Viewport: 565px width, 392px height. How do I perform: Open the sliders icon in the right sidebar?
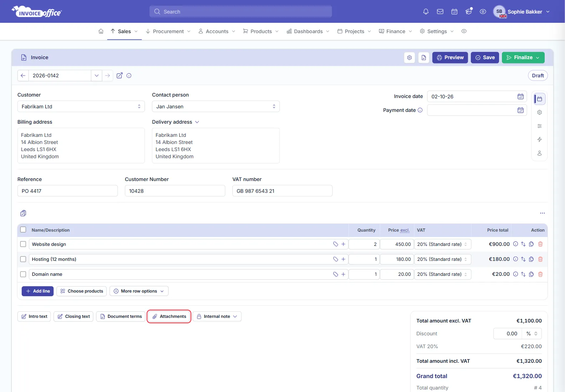click(539, 126)
